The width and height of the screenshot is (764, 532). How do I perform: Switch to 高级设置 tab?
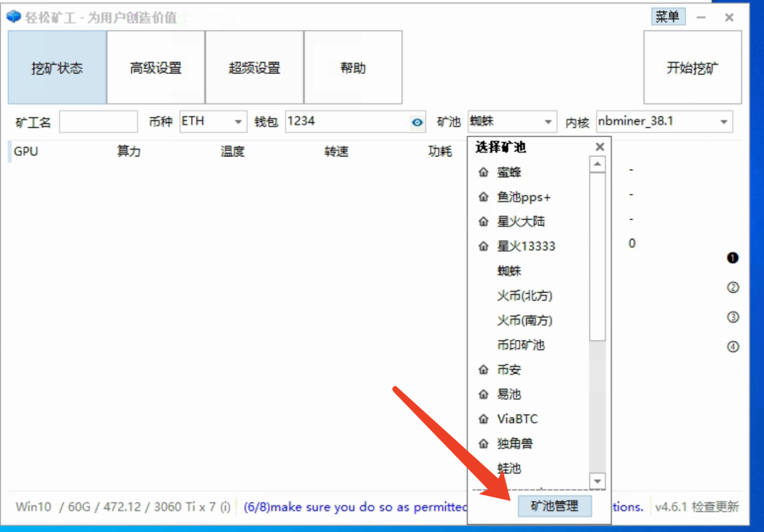pos(156,67)
